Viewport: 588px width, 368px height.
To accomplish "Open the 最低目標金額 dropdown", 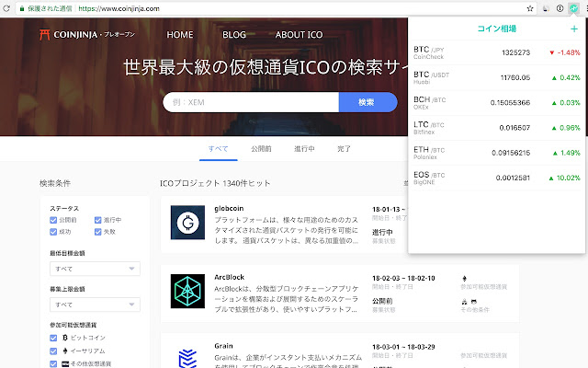I will click(95, 269).
